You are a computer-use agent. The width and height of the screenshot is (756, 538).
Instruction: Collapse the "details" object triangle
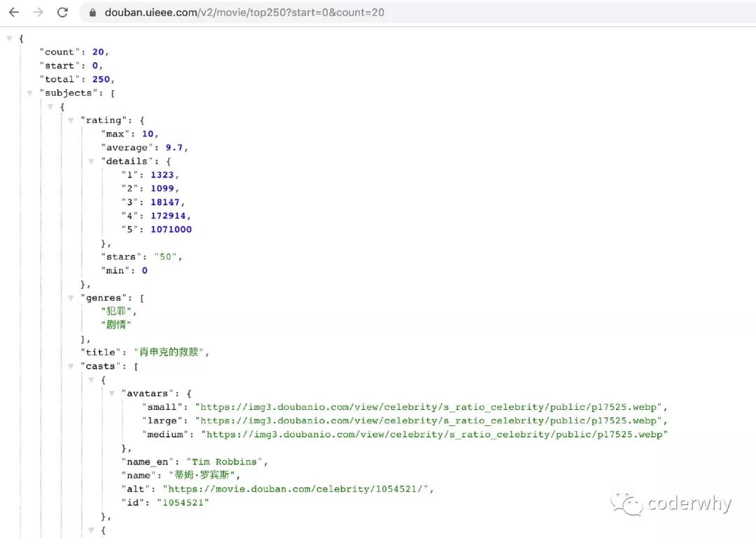click(91, 161)
